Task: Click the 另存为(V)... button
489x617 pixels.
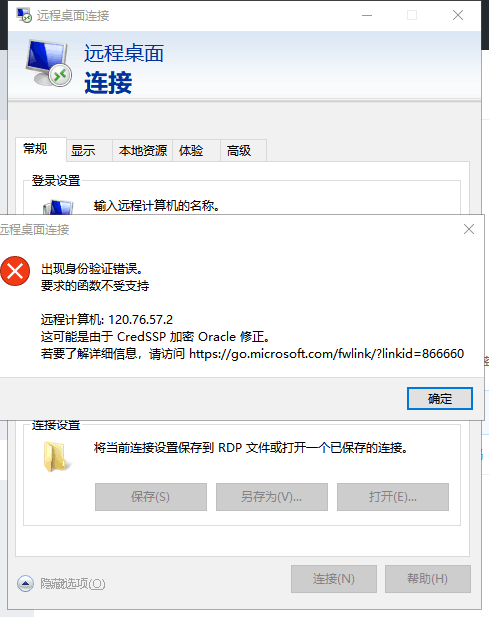Action: pos(272,497)
